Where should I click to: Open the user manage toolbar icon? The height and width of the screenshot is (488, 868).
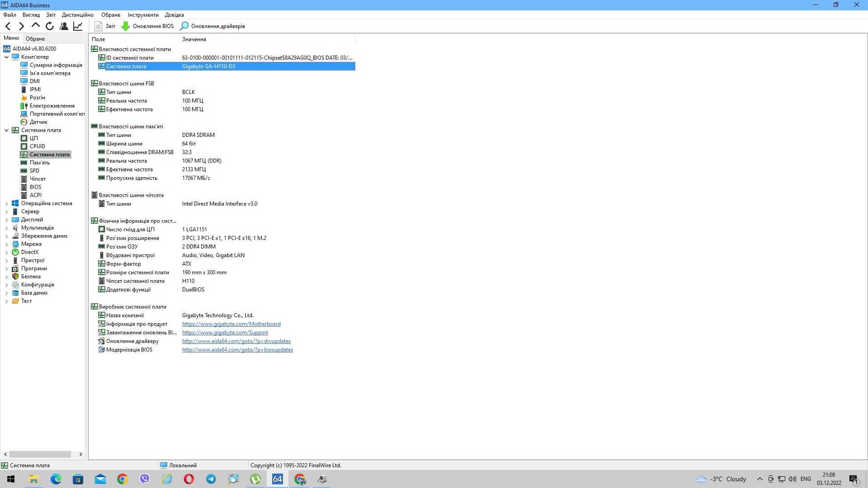coord(64,26)
